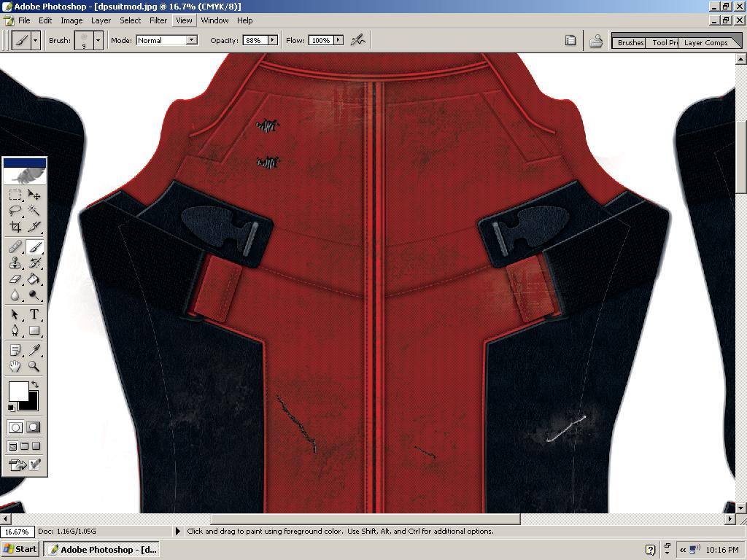Click the zoom percentage field 16.67%
Screen dimensions: 747x560
coord(18,531)
